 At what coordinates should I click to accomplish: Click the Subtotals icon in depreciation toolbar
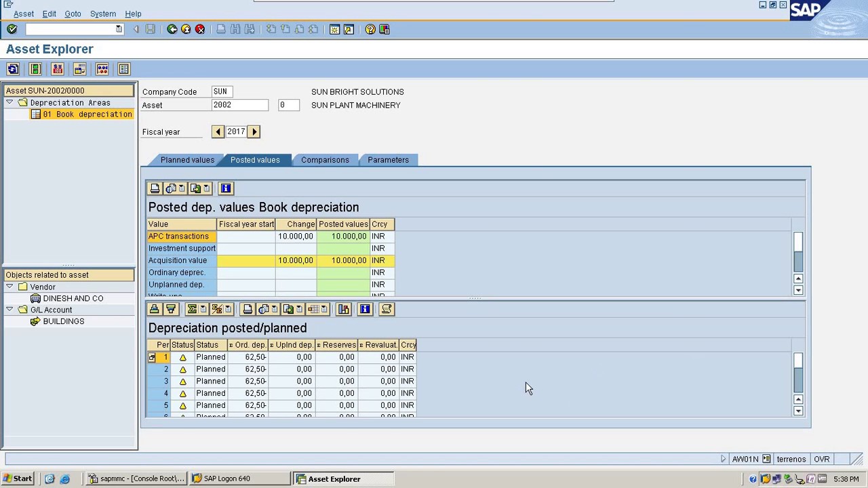216,309
